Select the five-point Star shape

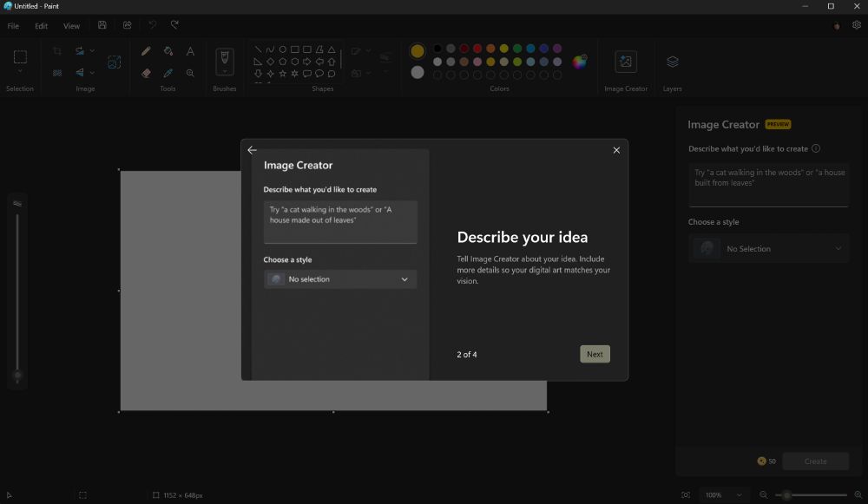coord(282,73)
